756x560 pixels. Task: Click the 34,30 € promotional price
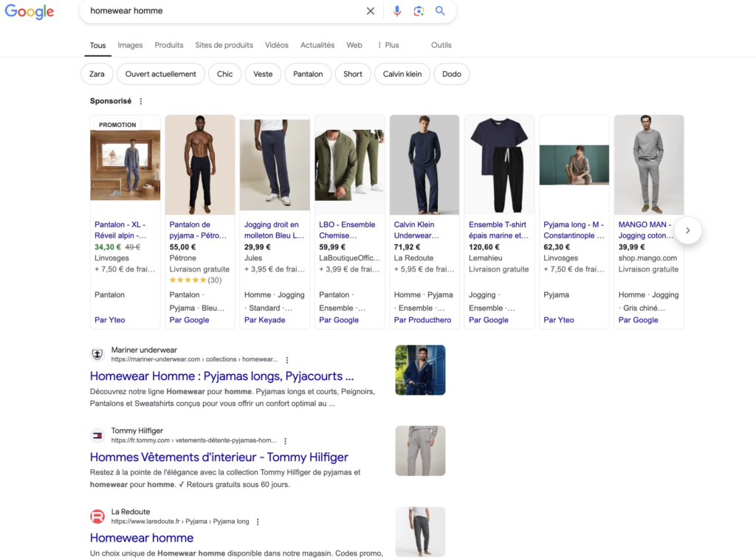coord(108,246)
